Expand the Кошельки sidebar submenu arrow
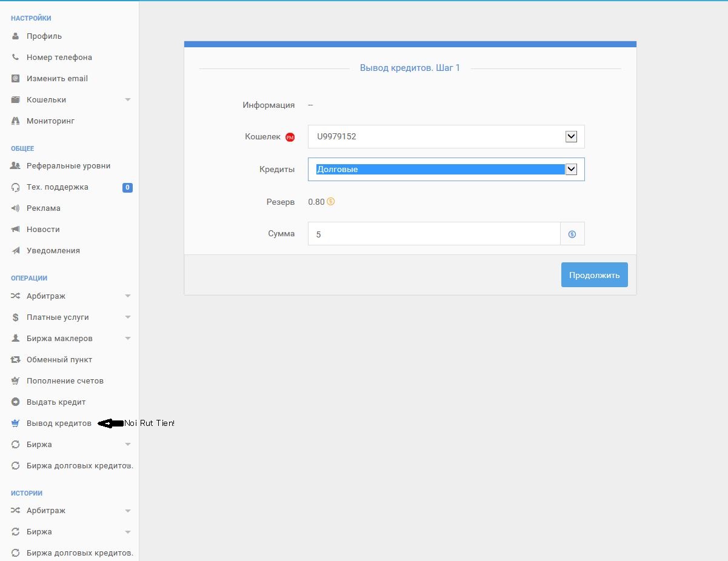 (128, 100)
